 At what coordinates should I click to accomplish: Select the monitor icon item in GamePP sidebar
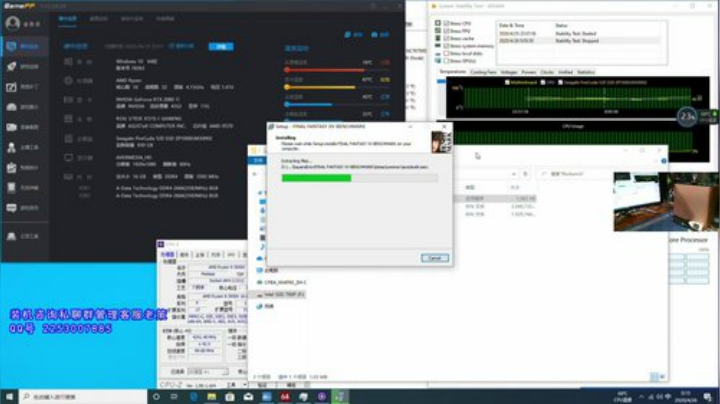(11, 46)
